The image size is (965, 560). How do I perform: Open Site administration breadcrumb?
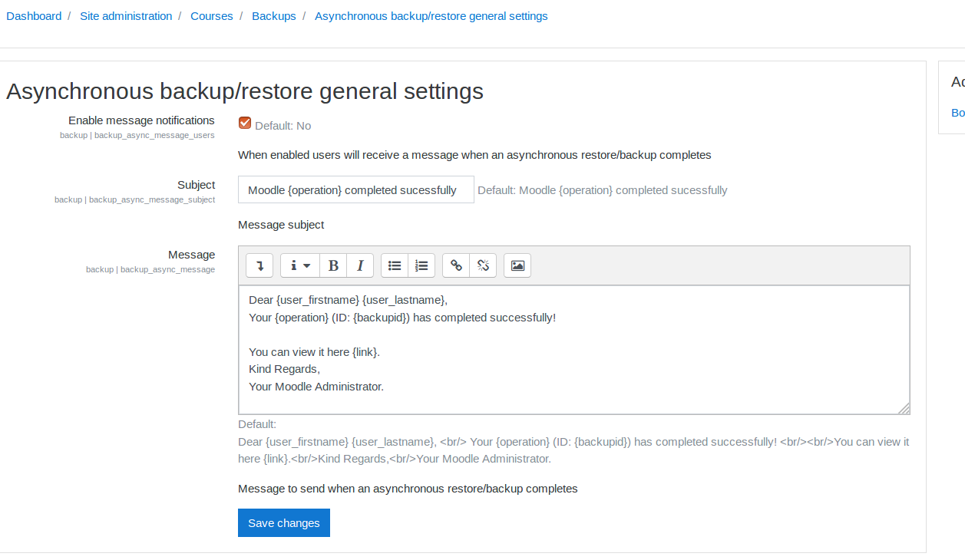(x=126, y=16)
